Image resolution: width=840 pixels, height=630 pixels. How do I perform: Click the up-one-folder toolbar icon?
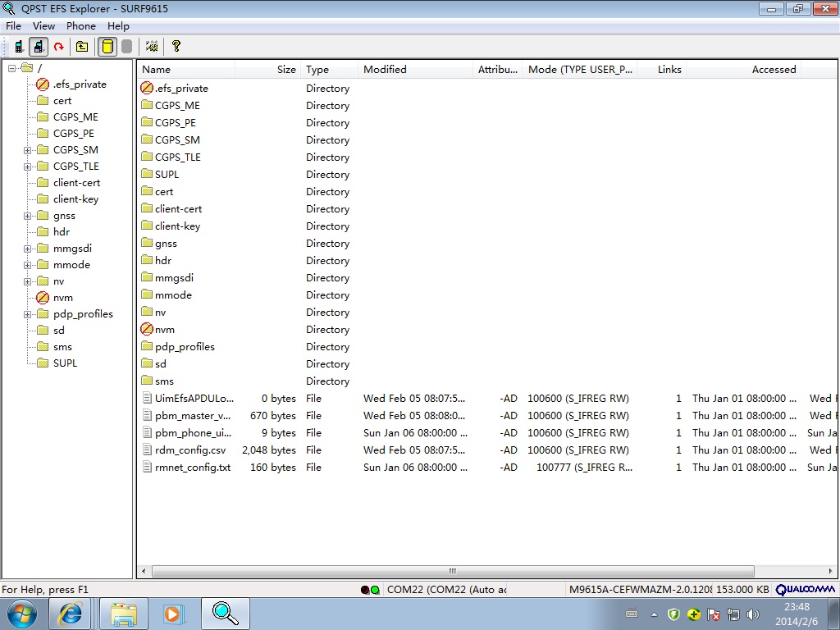click(81, 47)
